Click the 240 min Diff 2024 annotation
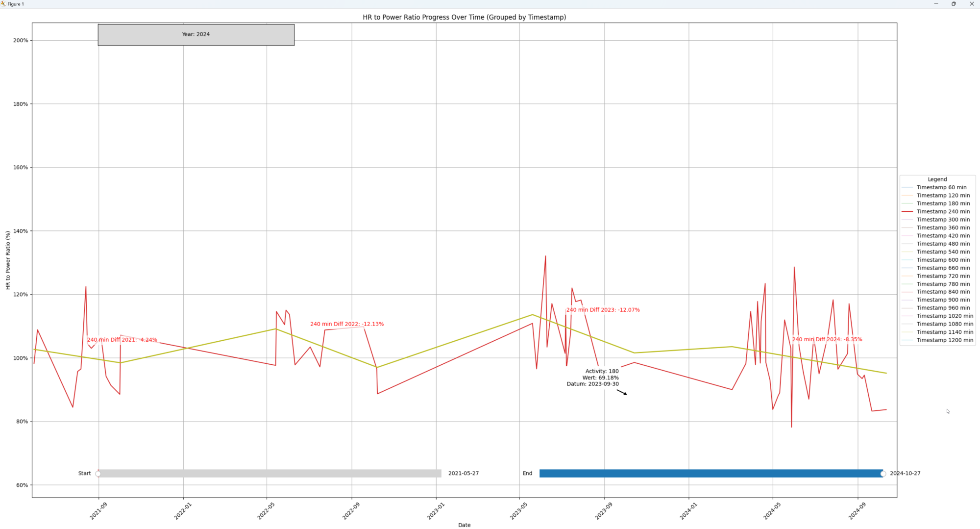This screenshot has height=529, width=980. click(827, 339)
